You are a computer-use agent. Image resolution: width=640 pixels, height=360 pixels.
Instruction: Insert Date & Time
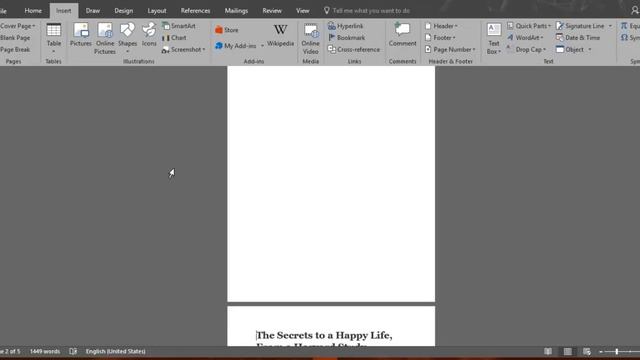click(578, 38)
